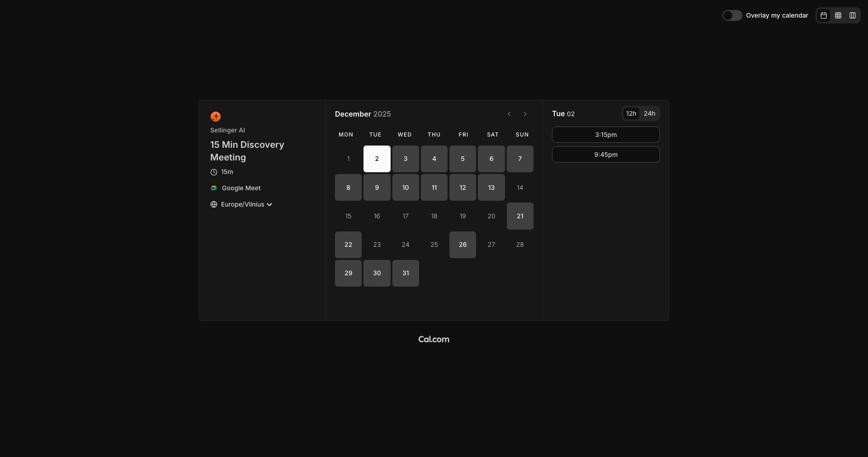This screenshot has height=457, width=868.
Task: Click the unavailable date 14
Action: 520,188
